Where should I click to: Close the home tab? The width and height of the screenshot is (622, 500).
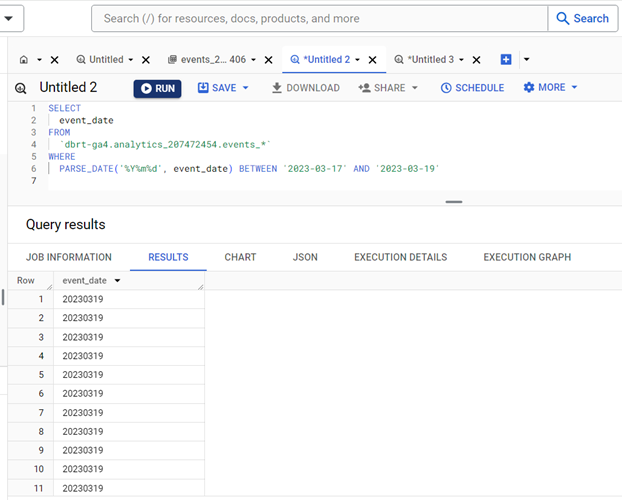pos(54,60)
